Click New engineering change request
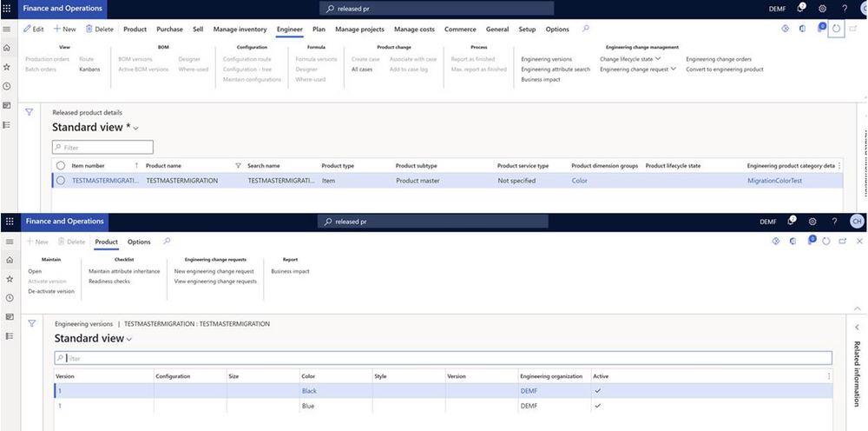Viewport: 868px width, 431px height. [x=214, y=271]
